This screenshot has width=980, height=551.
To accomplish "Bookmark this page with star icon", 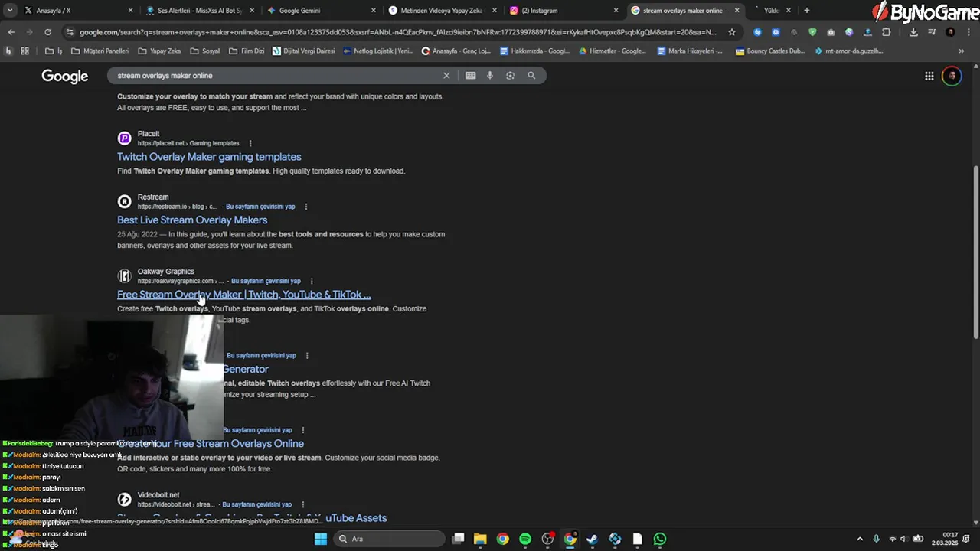I will 732,32.
